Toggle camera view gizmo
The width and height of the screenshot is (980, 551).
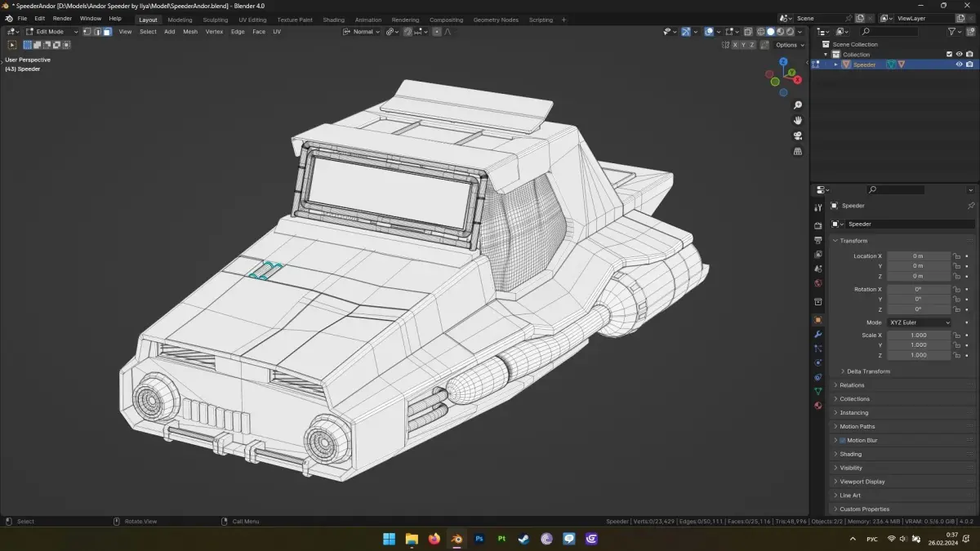798,136
